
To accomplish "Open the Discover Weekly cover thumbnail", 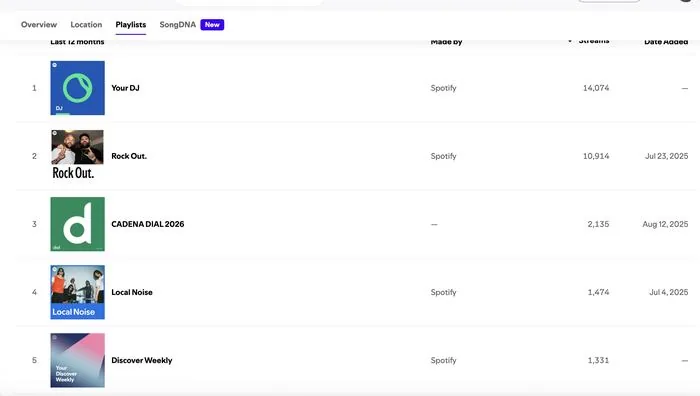I will pyautogui.click(x=78, y=360).
